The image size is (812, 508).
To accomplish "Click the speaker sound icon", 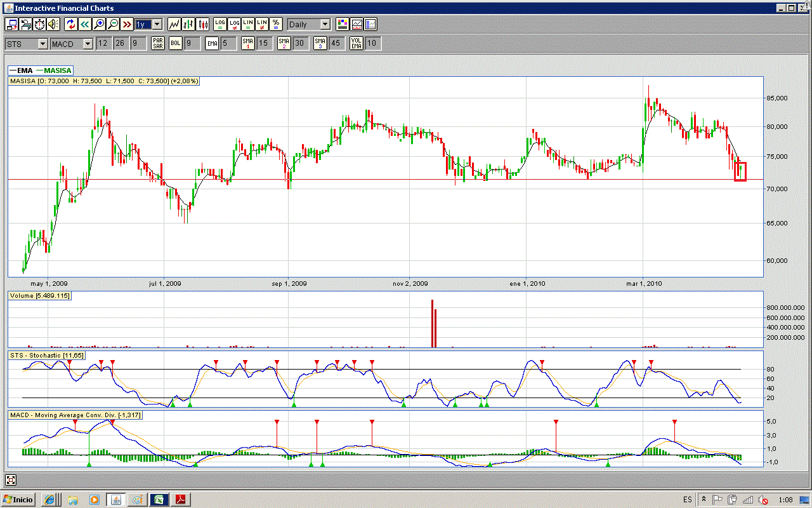I will click(x=53, y=24).
